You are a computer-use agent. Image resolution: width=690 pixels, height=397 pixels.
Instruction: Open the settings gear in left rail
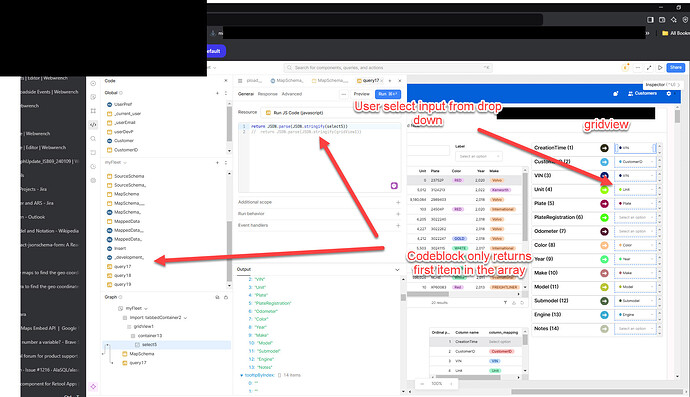click(x=93, y=180)
